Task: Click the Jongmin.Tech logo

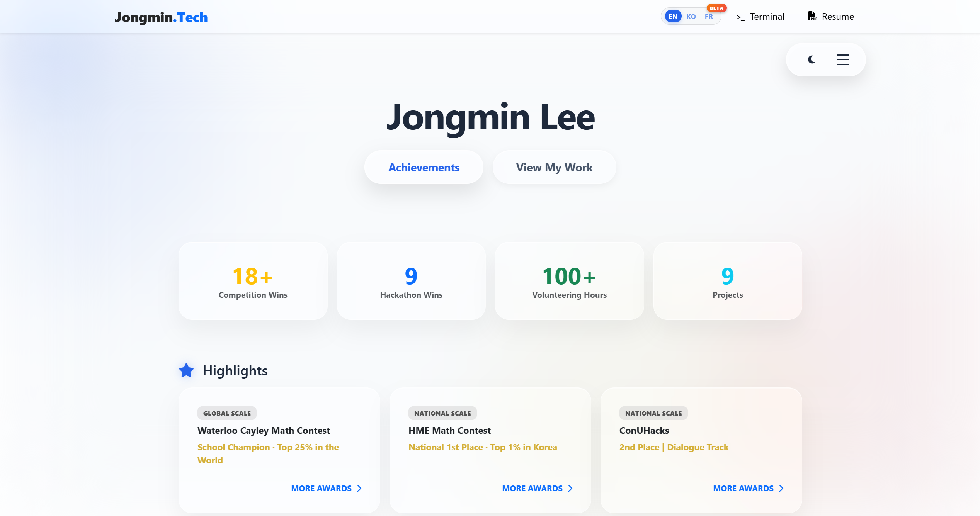Action: [x=161, y=17]
